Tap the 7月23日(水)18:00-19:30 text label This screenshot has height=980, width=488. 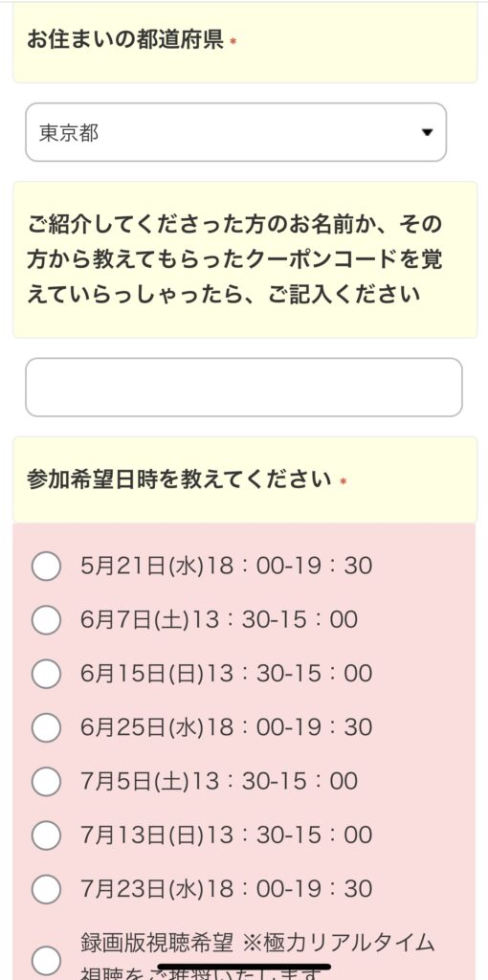[x=226, y=889]
